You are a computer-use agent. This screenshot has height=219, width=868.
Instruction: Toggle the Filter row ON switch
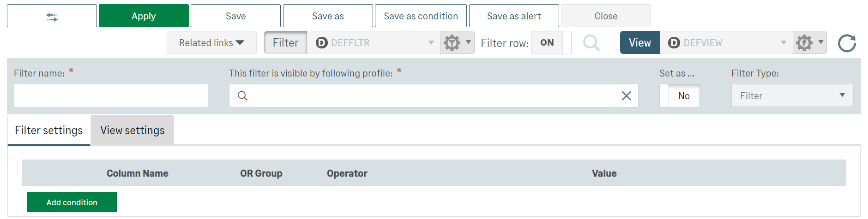(x=551, y=43)
